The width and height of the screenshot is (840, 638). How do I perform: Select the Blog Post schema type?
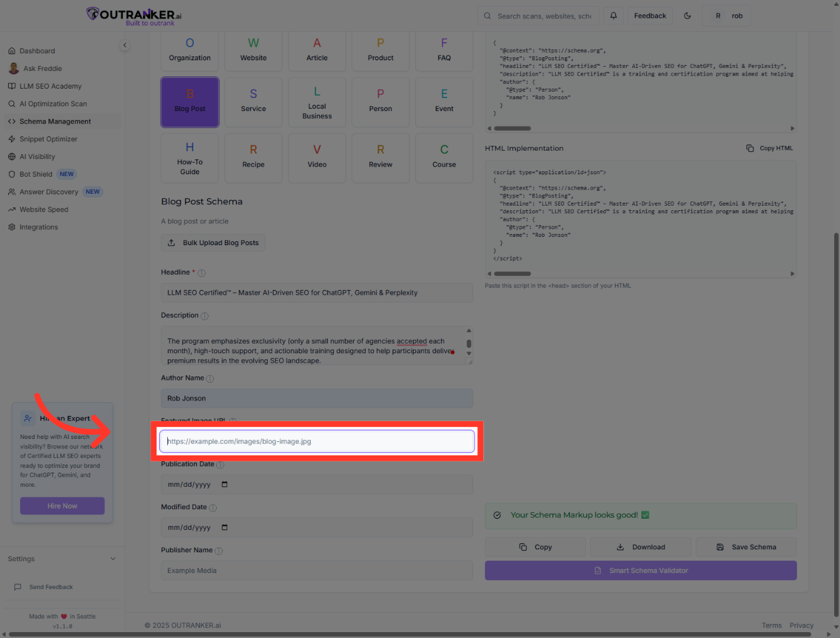pos(190,102)
